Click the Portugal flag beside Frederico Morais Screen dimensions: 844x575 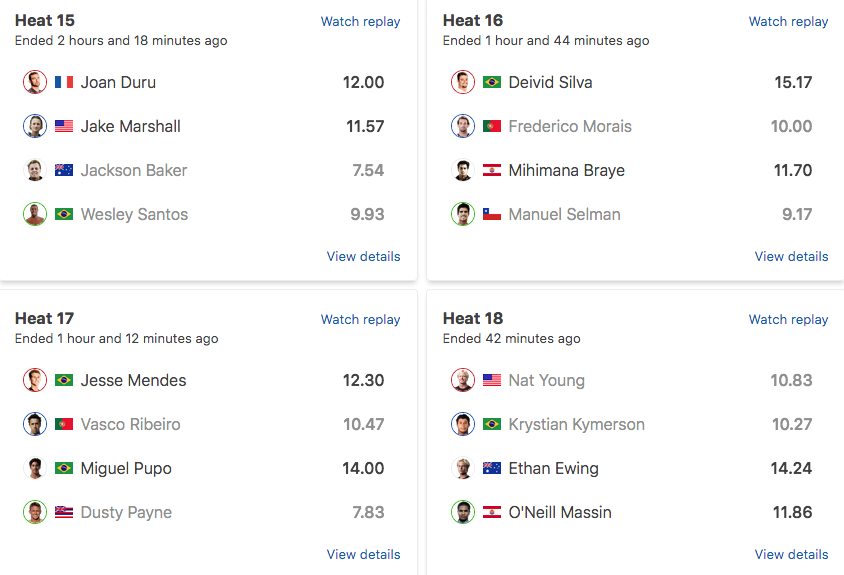(x=492, y=127)
